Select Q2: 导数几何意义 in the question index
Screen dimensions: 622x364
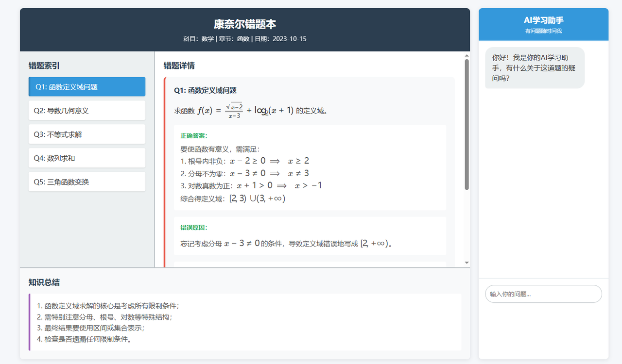[x=86, y=110]
